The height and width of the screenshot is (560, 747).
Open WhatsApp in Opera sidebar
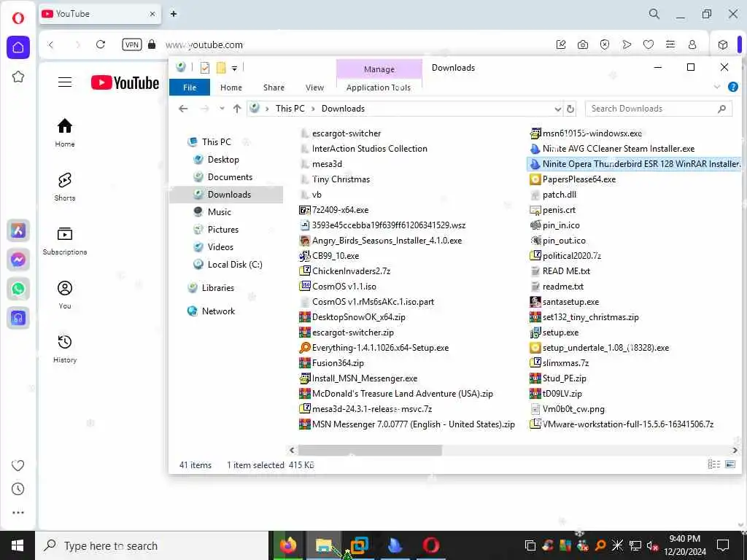pos(18,289)
